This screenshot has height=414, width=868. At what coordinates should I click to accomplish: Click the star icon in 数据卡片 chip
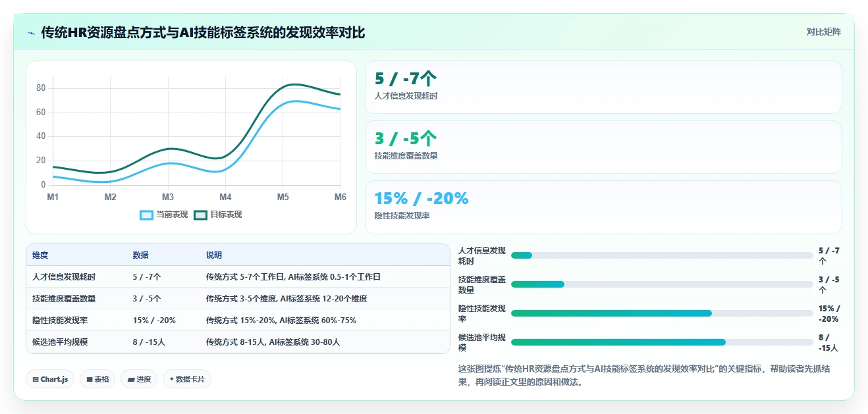click(171, 379)
